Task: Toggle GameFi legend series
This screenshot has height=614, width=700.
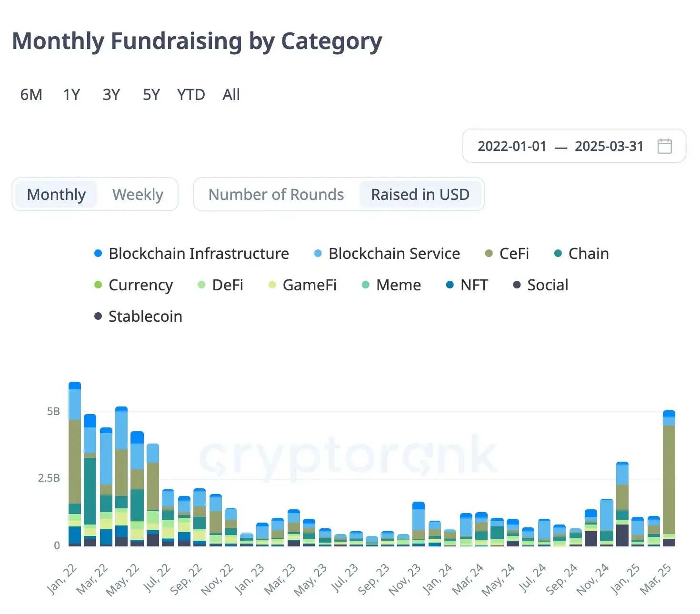Action: tap(309, 285)
